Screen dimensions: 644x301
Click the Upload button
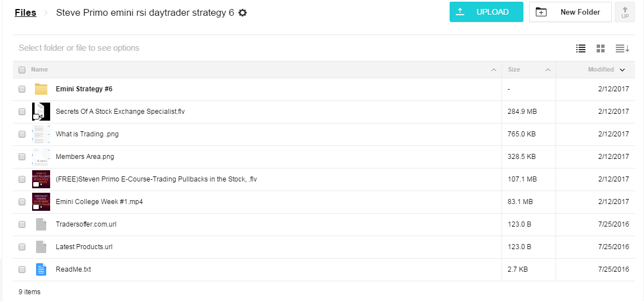pyautogui.click(x=486, y=12)
